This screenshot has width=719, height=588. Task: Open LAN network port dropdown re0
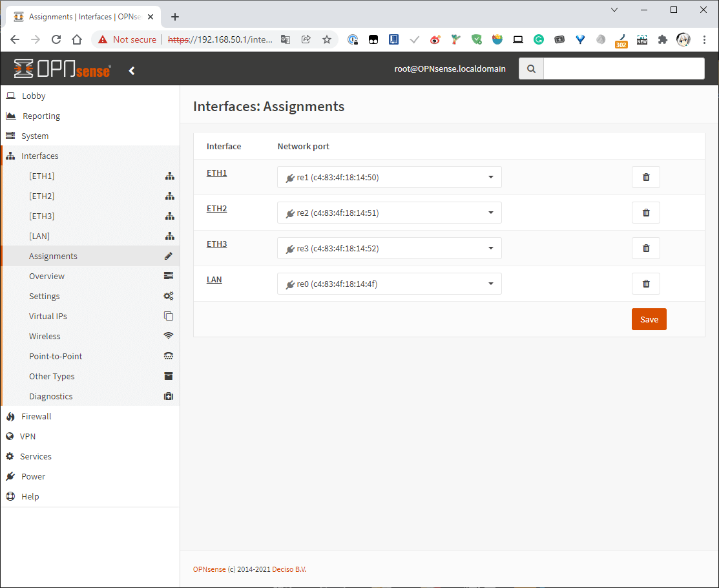(x=389, y=284)
